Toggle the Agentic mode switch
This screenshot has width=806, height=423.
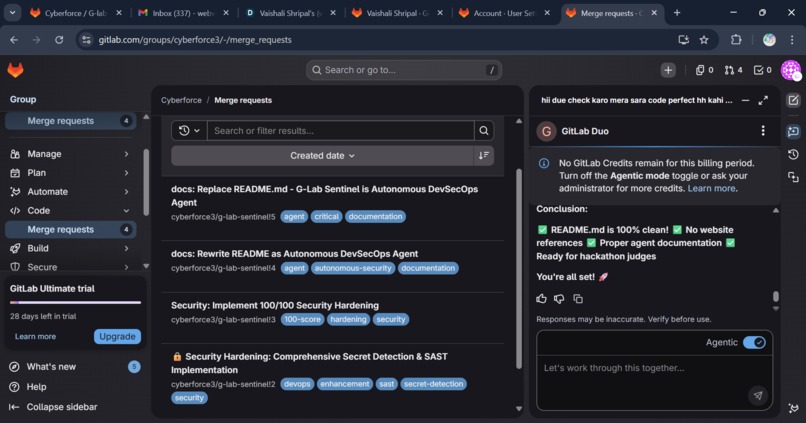(754, 342)
